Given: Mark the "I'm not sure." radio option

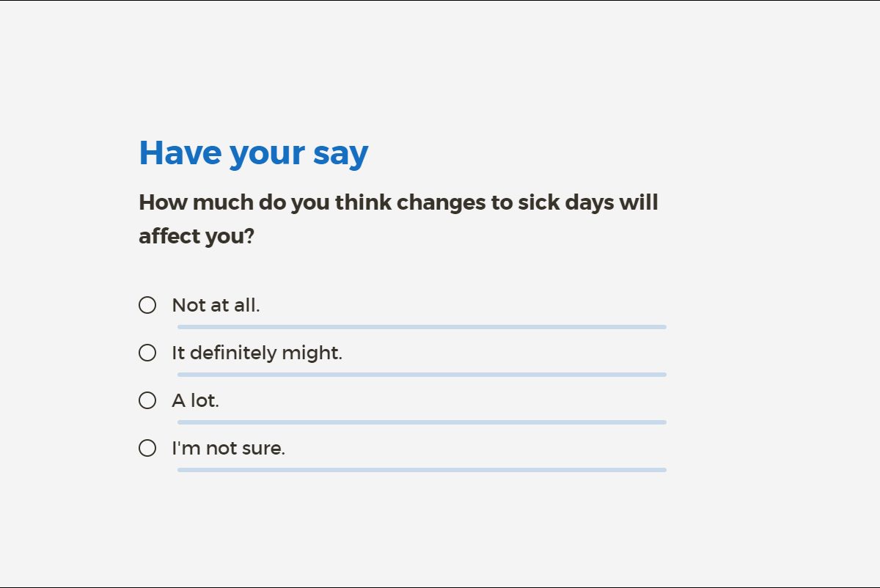Looking at the screenshot, I should [147, 448].
